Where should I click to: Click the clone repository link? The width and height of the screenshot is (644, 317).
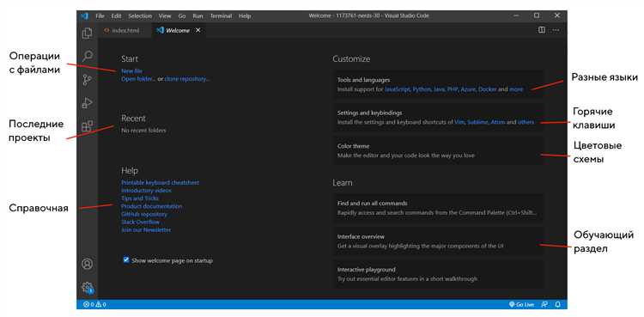tap(187, 79)
